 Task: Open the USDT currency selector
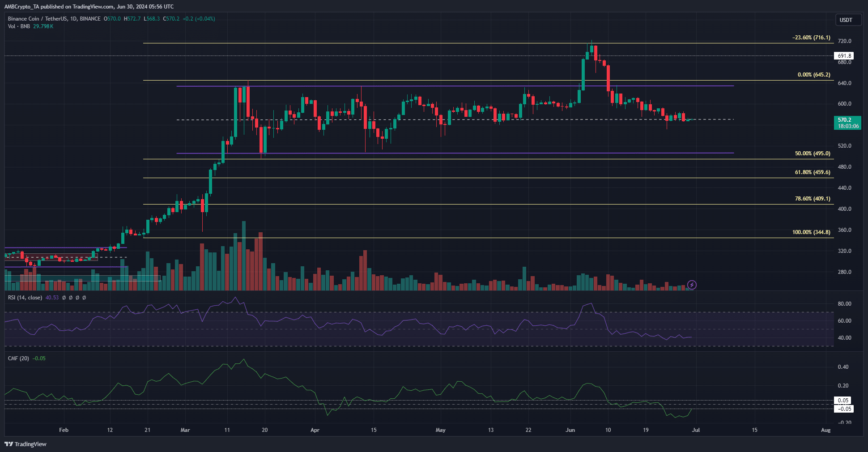click(x=848, y=20)
